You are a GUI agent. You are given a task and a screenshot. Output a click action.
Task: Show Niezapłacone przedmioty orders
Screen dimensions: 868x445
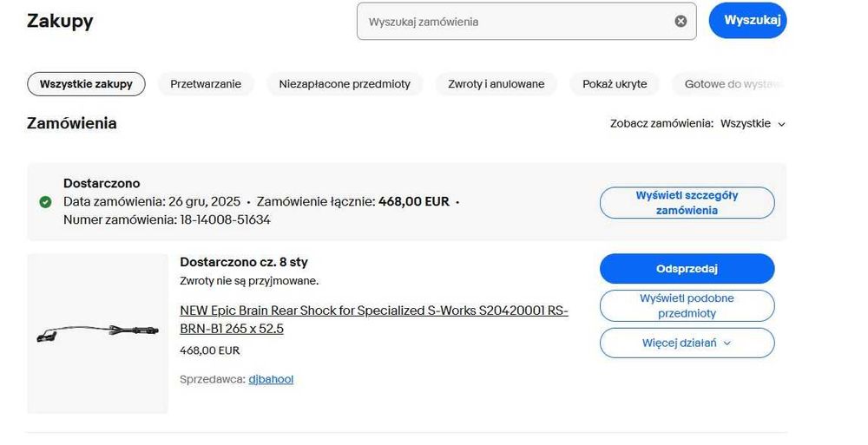345,84
